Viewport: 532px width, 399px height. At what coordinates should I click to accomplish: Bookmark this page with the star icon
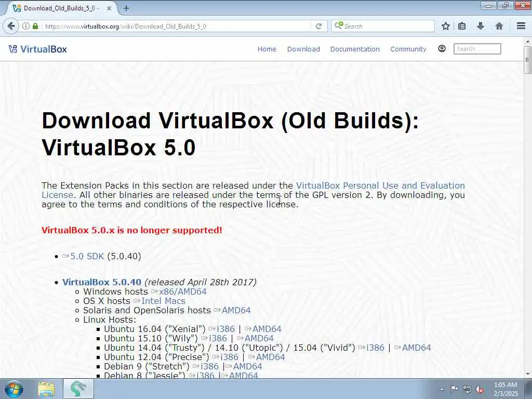pos(445,26)
